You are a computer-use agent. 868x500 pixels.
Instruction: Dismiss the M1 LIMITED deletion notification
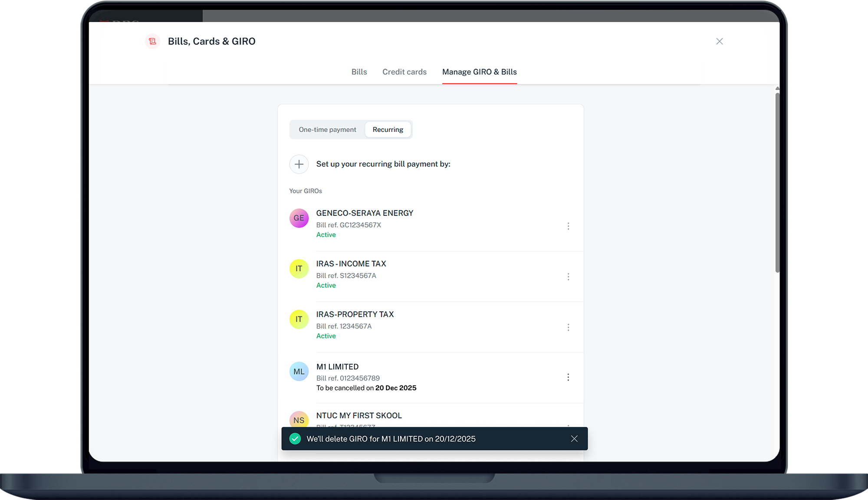point(574,439)
